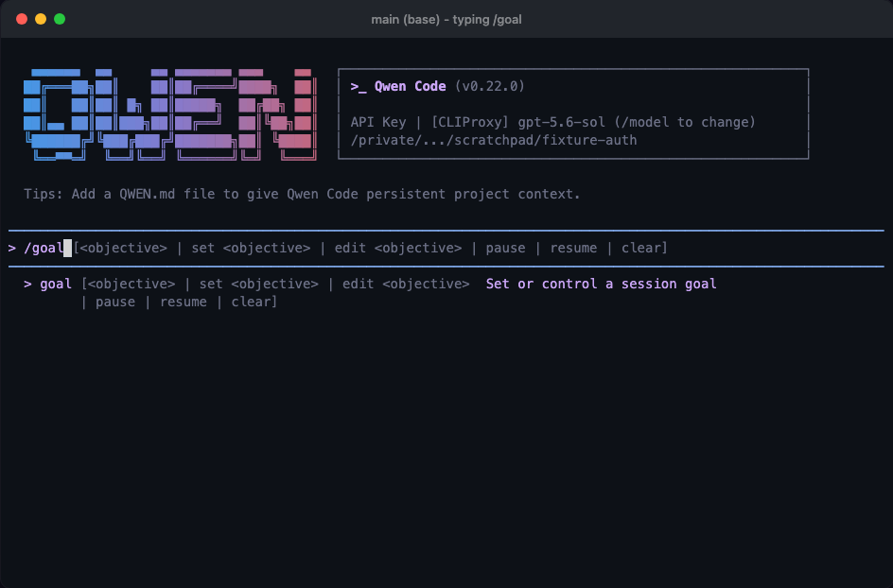Click the window title 'main (base) - typing /goal'
The height and width of the screenshot is (588, 893).
click(x=446, y=19)
